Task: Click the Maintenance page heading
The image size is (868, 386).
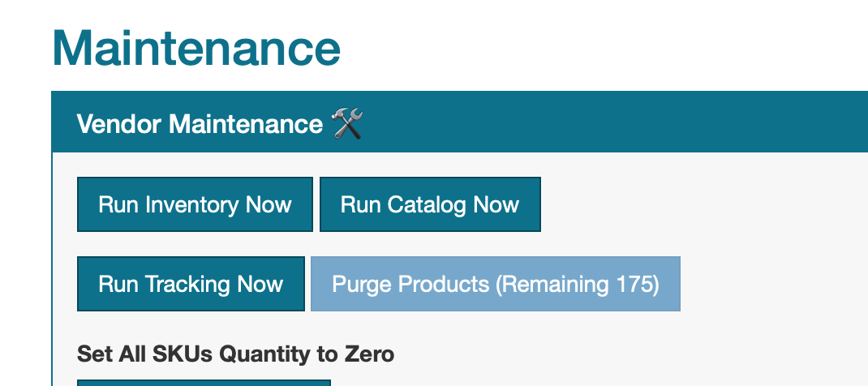Action: click(196, 49)
